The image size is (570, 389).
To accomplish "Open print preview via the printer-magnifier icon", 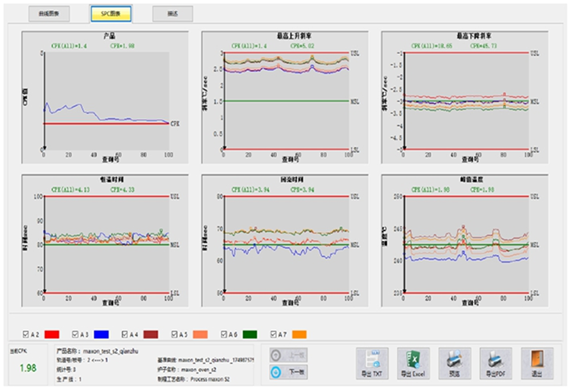I will 455,363.
